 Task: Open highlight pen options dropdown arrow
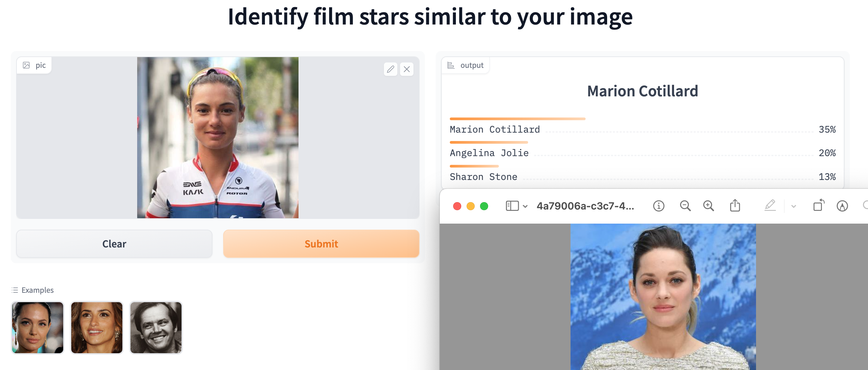793,206
